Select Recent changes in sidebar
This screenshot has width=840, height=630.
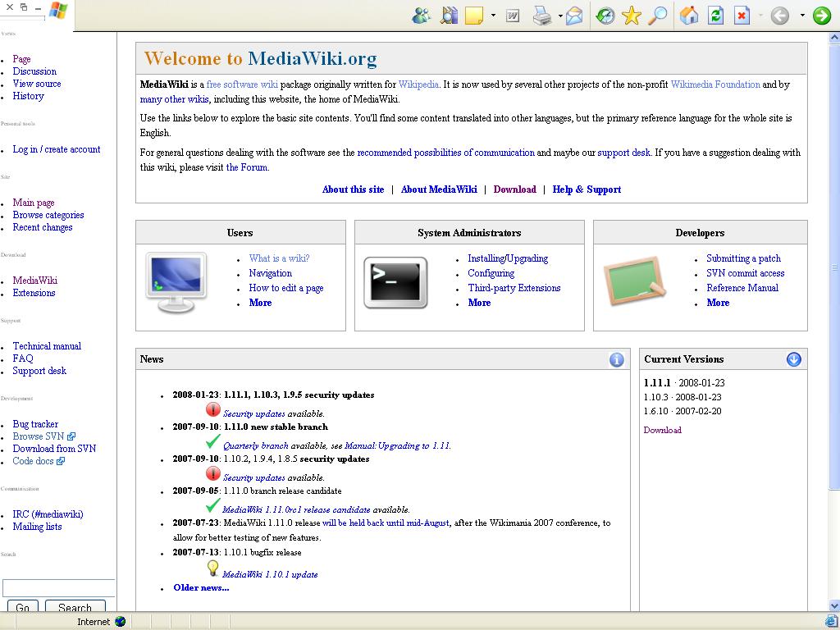(43, 227)
